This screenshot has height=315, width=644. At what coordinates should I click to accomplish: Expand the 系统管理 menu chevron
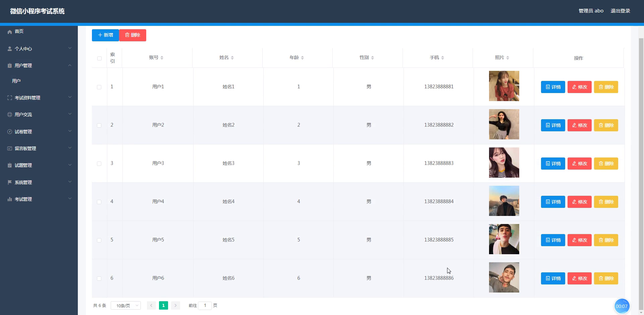click(x=70, y=182)
